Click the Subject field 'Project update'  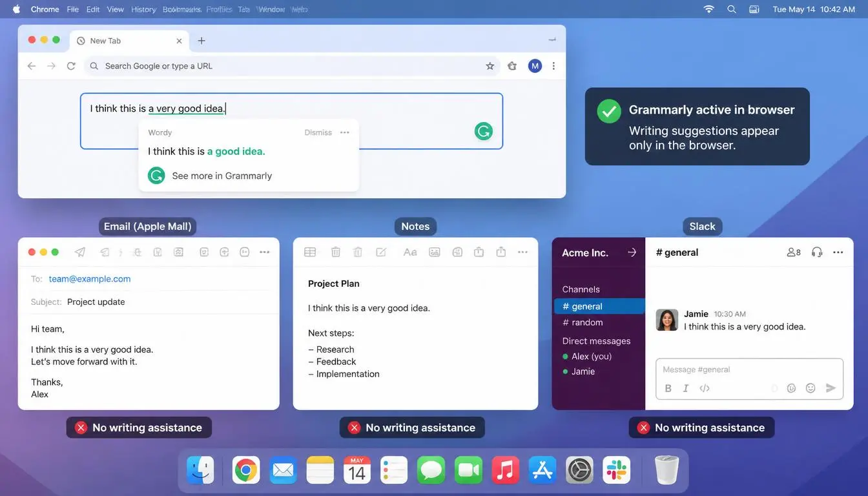point(96,302)
